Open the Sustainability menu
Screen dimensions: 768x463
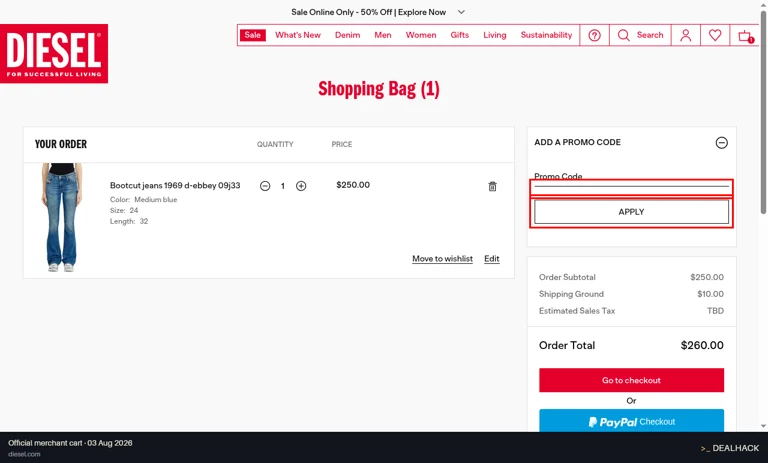(x=546, y=35)
